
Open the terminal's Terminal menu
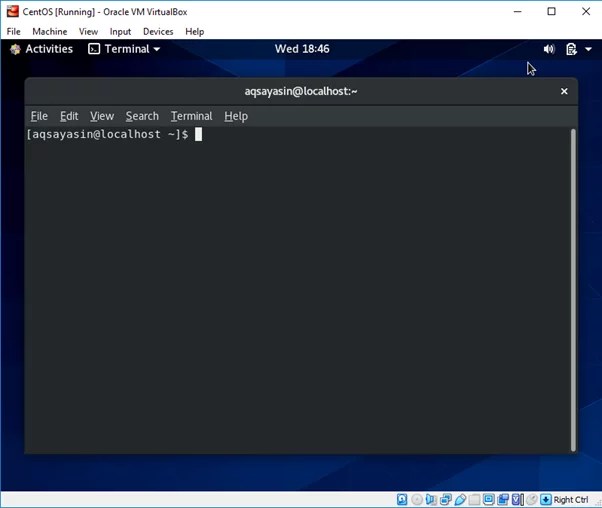[191, 116]
